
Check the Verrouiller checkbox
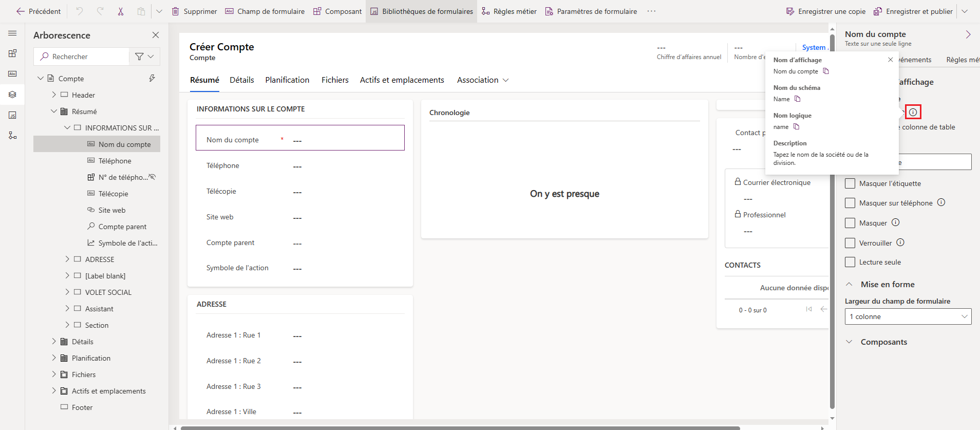coord(850,243)
